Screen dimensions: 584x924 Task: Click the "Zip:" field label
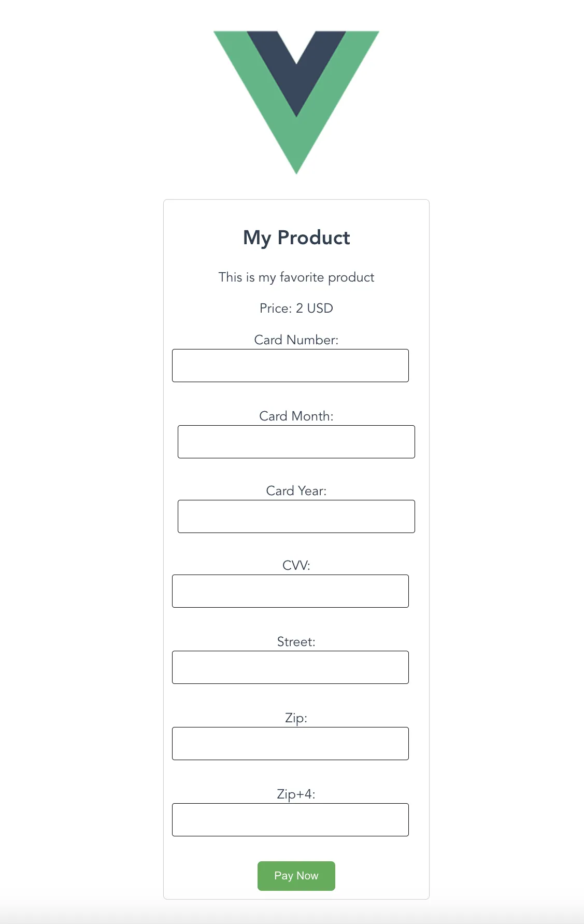(x=296, y=718)
